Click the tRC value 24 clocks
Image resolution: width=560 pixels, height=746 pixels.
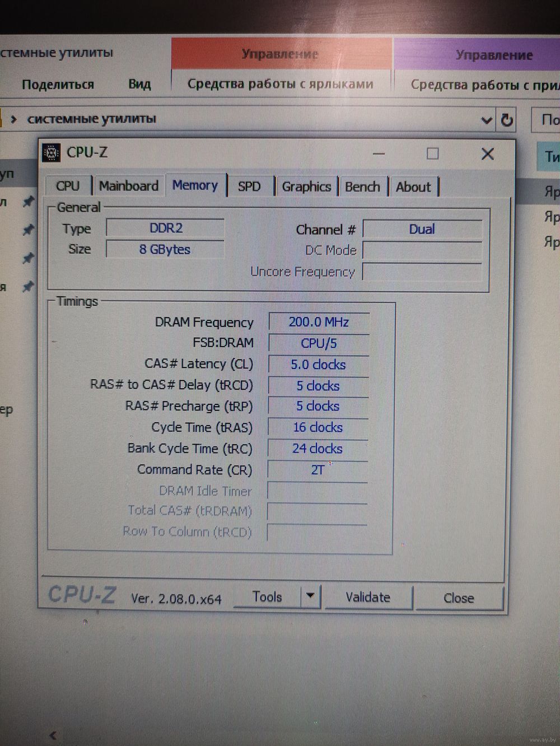coord(318,449)
